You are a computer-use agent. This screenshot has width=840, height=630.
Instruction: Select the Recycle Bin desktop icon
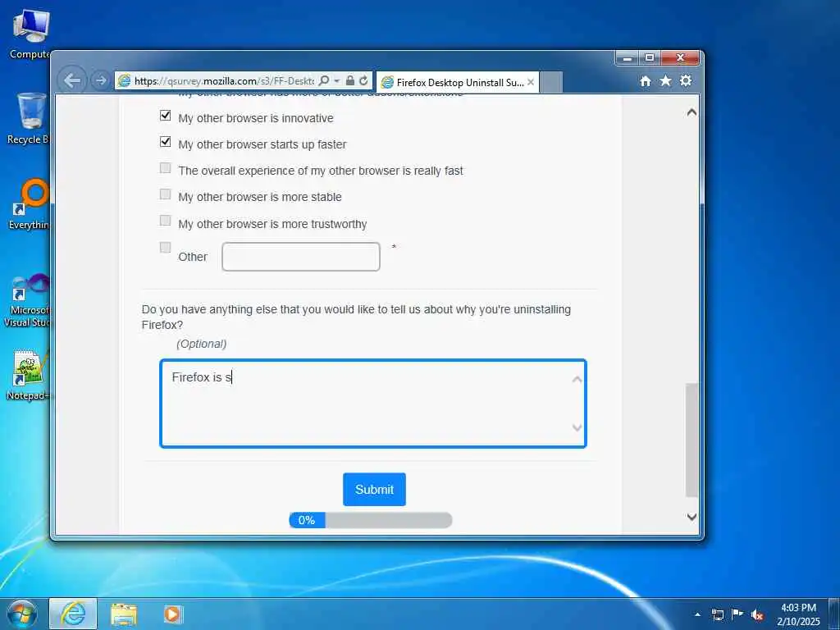(28, 119)
